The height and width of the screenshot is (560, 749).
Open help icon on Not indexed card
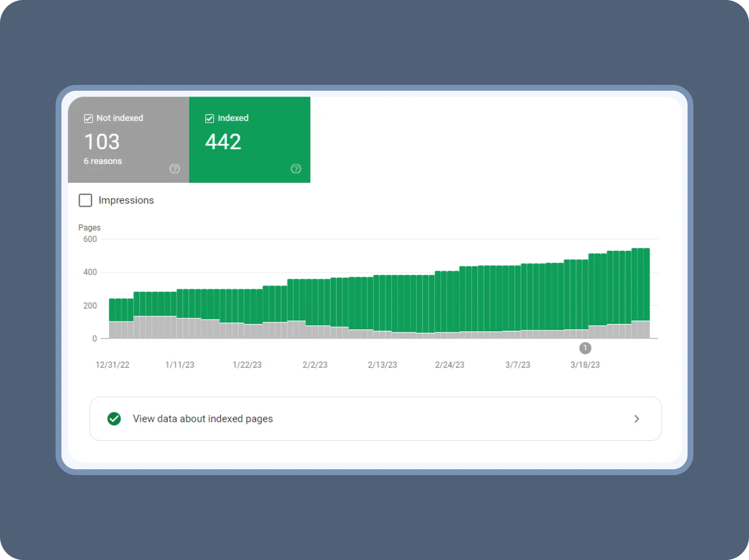coord(175,169)
